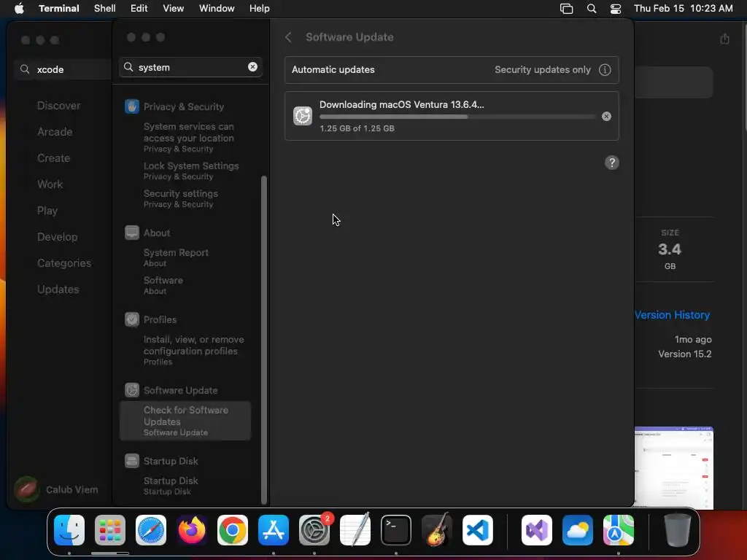Open Google Chrome in the Dock
The height and width of the screenshot is (560, 747).
pyautogui.click(x=233, y=530)
